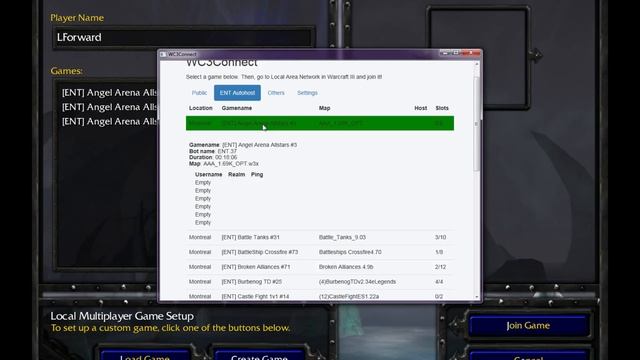Click the Gamename column header
The width and height of the screenshot is (640, 360).
click(237, 108)
